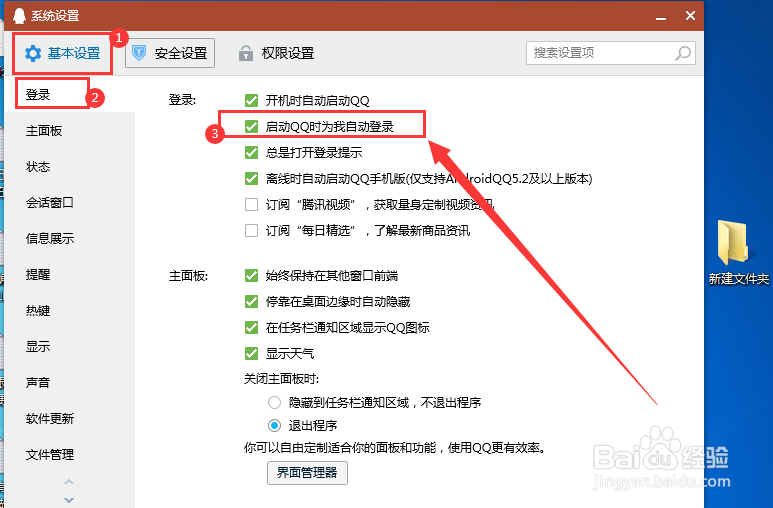Open the 界面管理器 button

(307, 473)
